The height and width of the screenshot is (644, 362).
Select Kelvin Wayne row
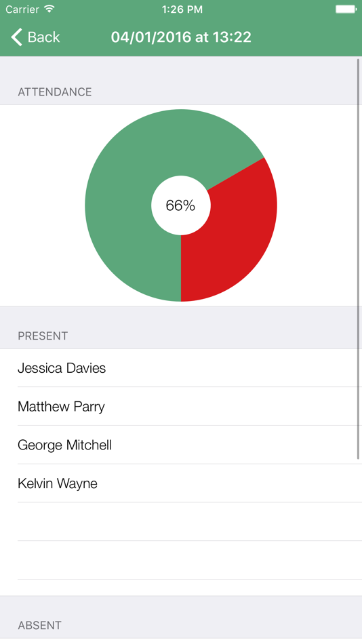pos(181,483)
